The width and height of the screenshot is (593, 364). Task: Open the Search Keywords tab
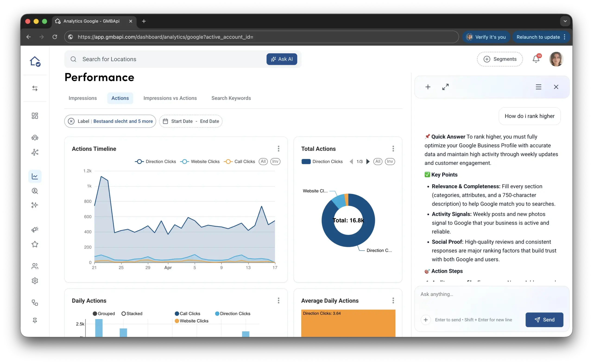point(231,98)
